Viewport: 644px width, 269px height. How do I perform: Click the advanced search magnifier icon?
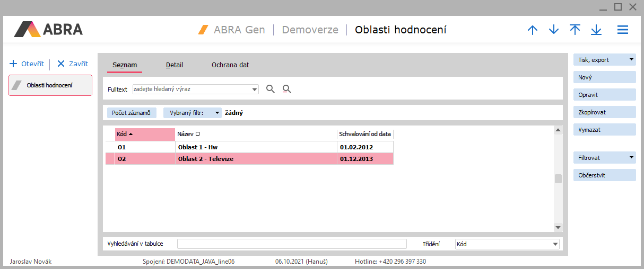[287, 89]
